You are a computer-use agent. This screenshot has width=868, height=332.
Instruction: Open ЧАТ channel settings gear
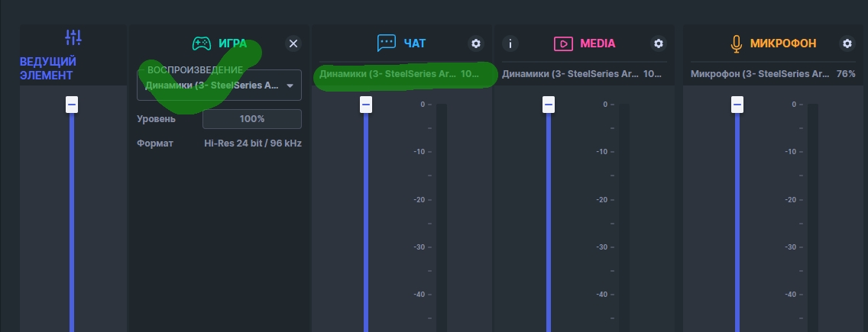(477, 44)
